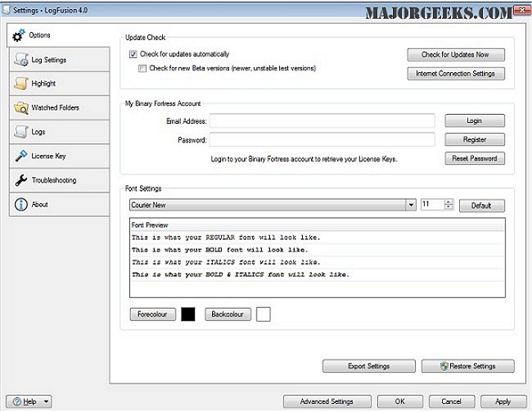This screenshot has height=412, width=532.
Task: Go to the Logs tab
Action: click(60, 132)
